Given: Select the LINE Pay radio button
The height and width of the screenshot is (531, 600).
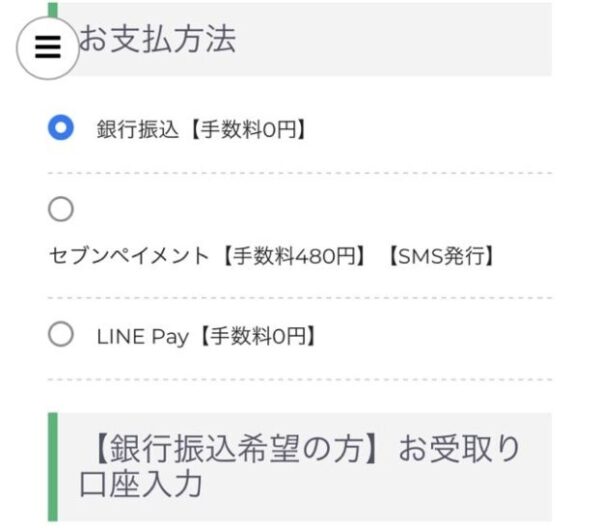Looking at the screenshot, I should click(61, 334).
